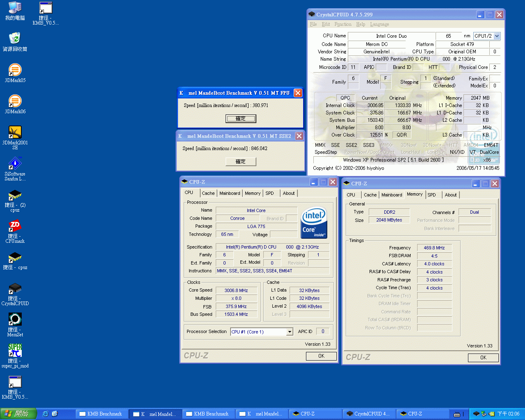Open the 3DMark05 desktop icon
The width and height of the screenshot is (525, 420).
(x=15, y=70)
